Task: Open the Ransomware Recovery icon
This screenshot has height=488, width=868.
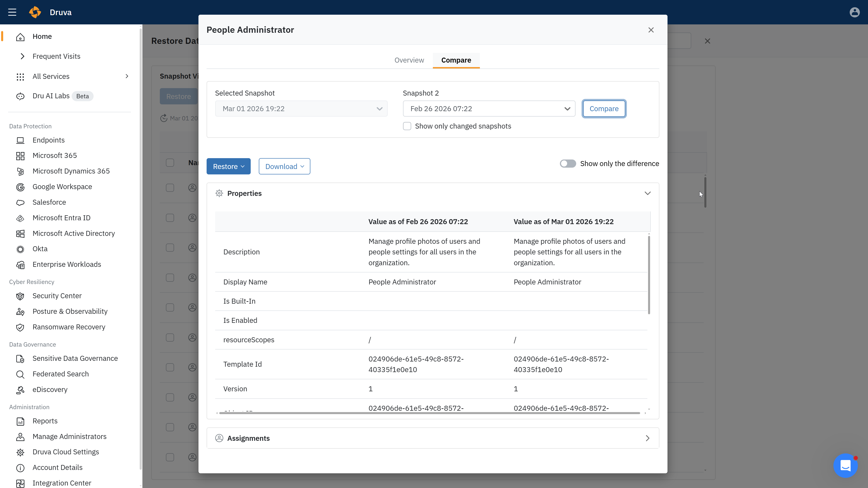Action: point(20,327)
